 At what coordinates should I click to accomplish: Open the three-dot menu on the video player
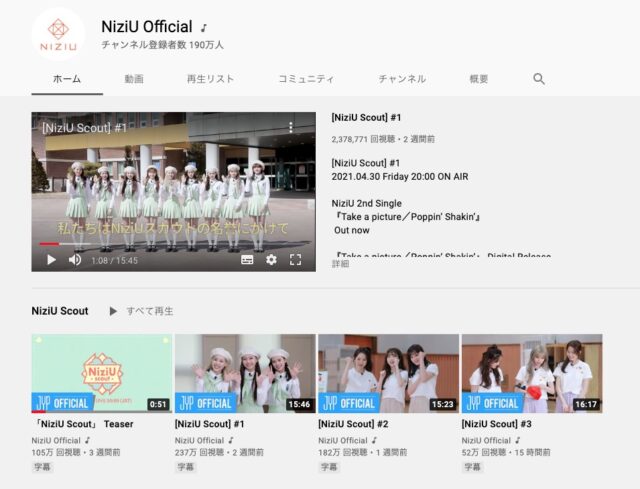[291, 127]
